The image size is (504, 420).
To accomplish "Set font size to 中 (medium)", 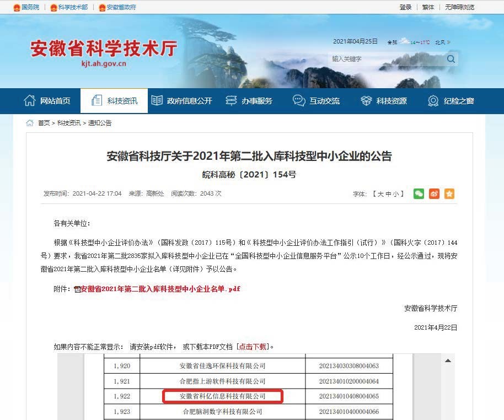I will click(x=388, y=194).
